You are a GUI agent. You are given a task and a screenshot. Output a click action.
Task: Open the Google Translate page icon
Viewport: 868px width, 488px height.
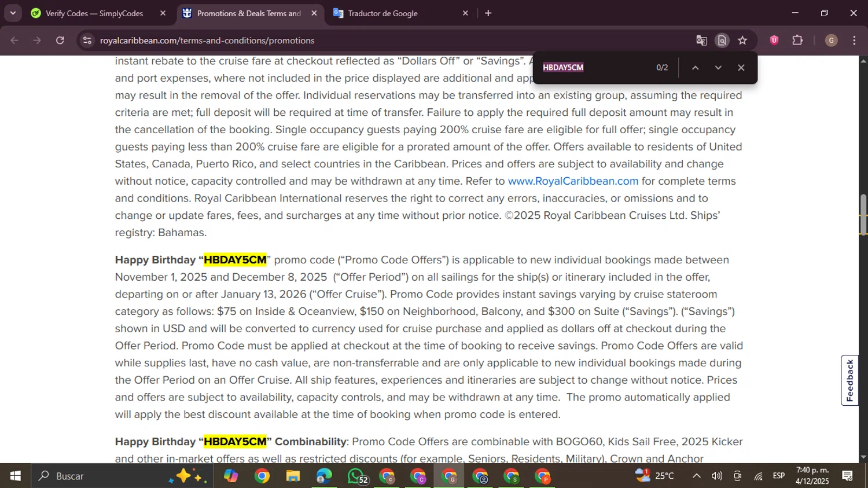702,41
